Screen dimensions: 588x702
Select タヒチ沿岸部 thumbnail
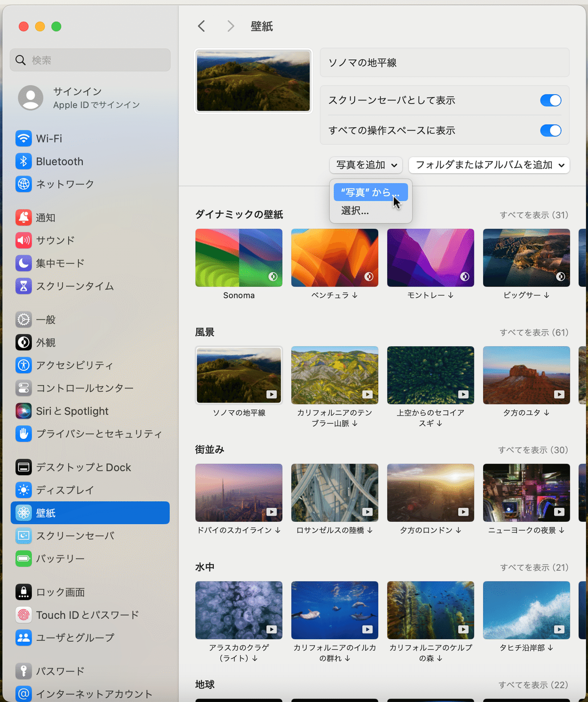tap(527, 610)
